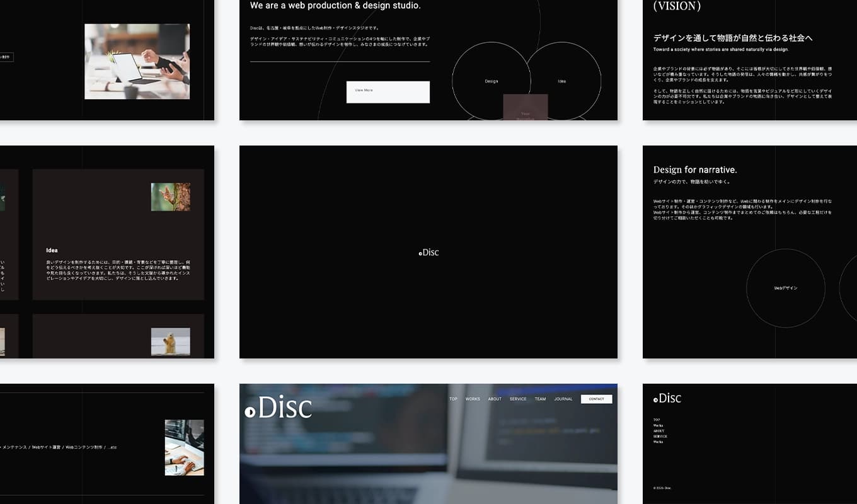Image resolution: width=857 pixels, height=504 pixels.
Task: Open the JOURNAL navigation item
Action: [563, 399]
